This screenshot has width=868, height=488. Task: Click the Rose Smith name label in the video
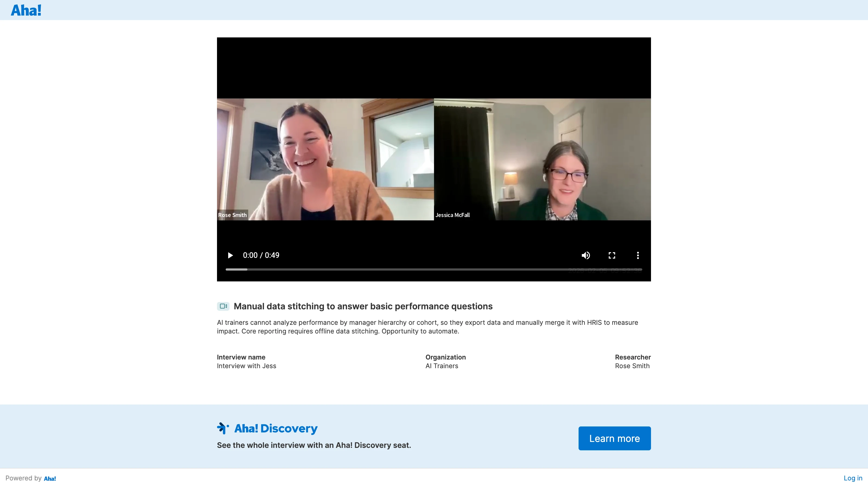point(232,215)
